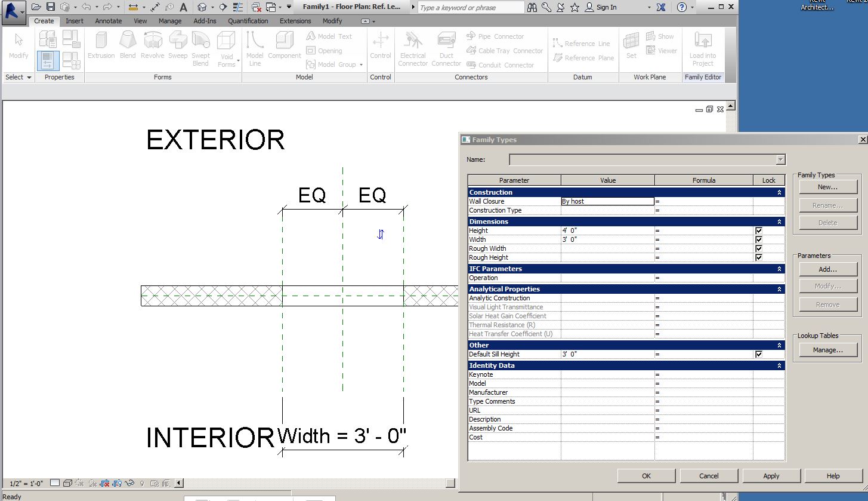The image size is (868, 501).
Task: Toggle the Lock checkbox for Height
Action: coord(759,230)
